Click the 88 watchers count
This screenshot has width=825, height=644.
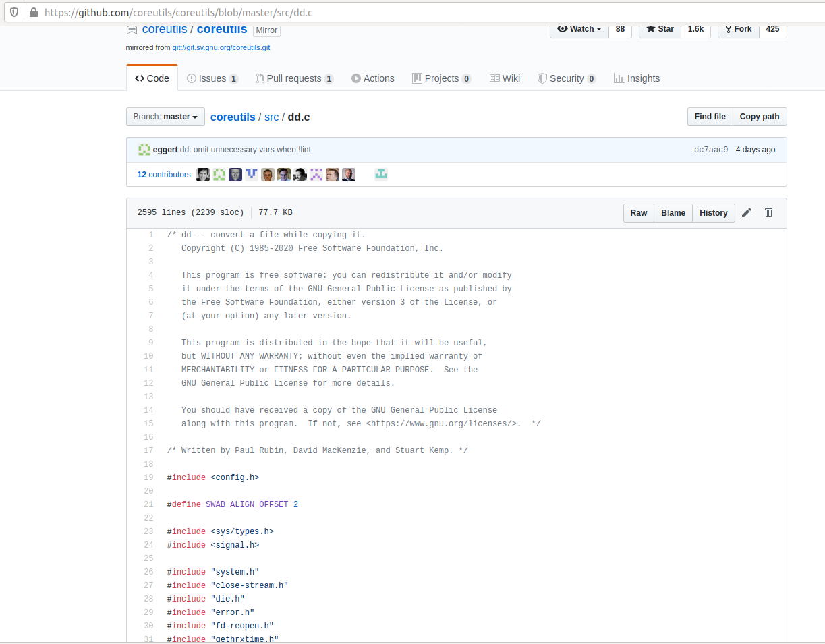pyautogui.click(x=620, y=30)
